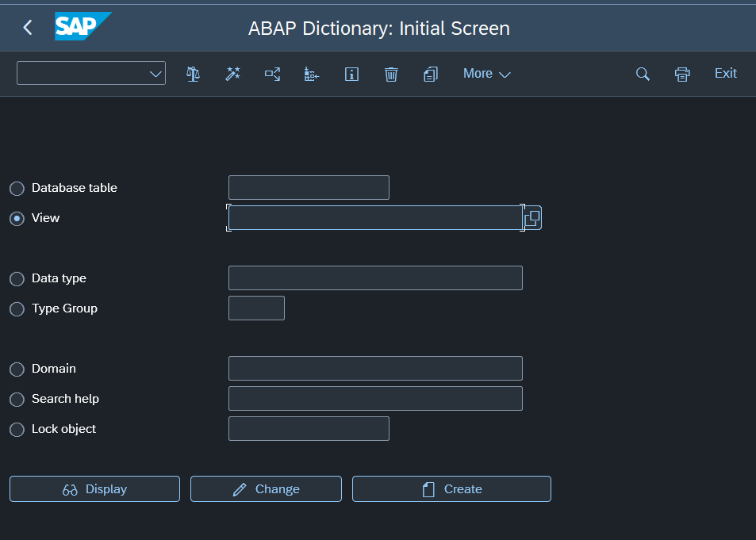Click the wizard icon in the toolbar
This screenshot has height=540, width=756.
tap(232, 73)
